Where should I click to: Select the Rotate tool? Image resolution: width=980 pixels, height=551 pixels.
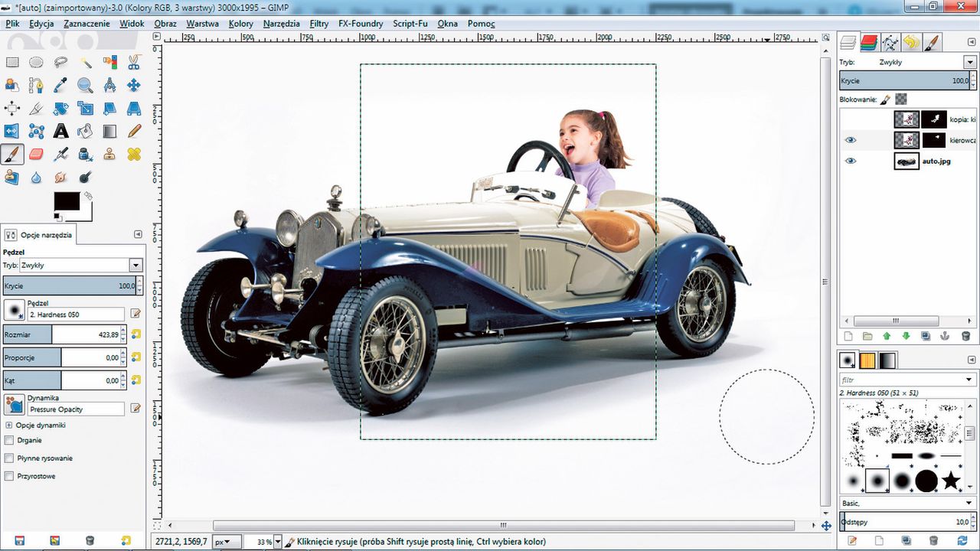tap(60, 109)
